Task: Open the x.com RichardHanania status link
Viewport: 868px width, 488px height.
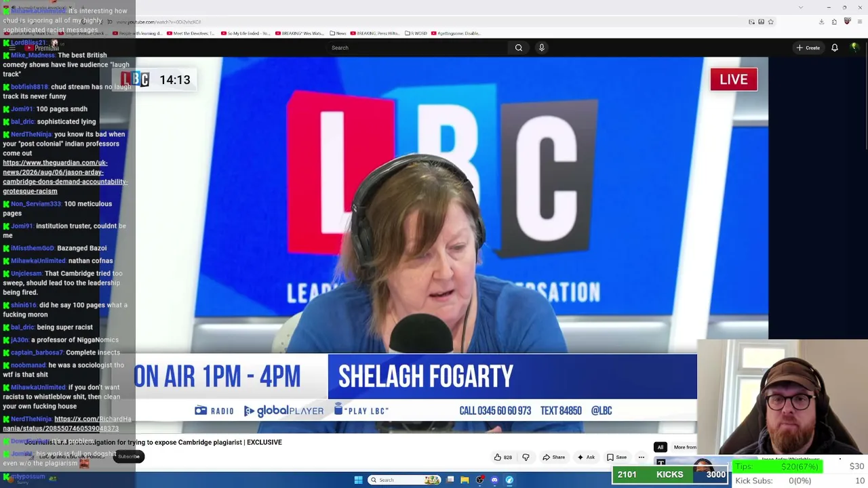Action: 67,424
